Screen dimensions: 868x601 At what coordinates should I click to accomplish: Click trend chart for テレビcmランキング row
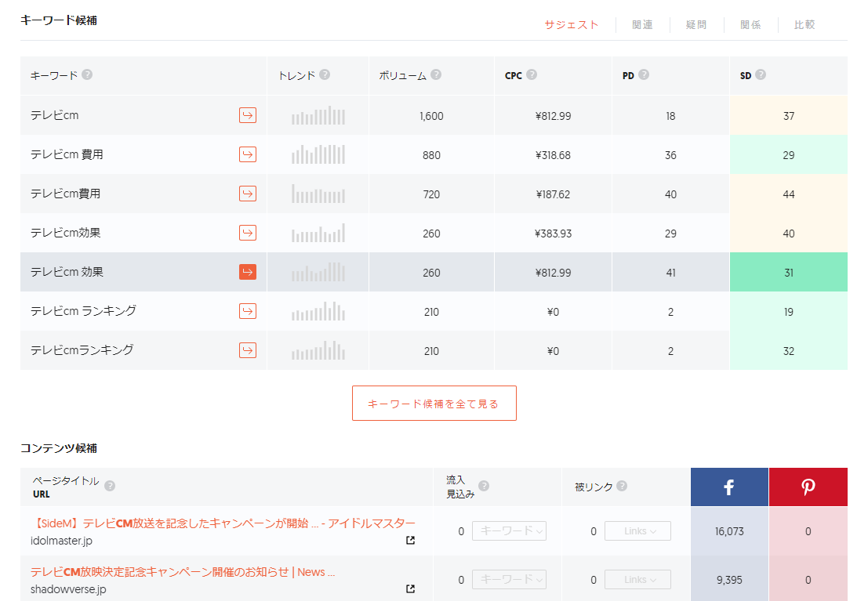pos(318,350)
